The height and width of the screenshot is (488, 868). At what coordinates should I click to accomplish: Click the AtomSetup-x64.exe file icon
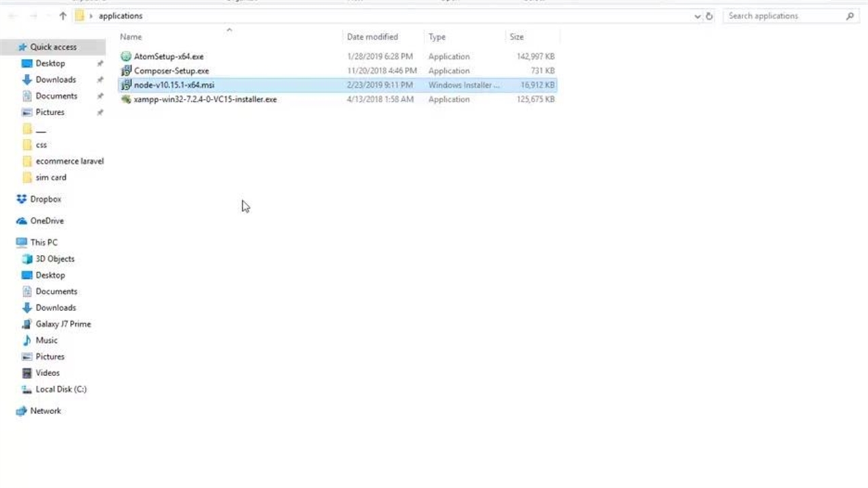pos(125,56)
